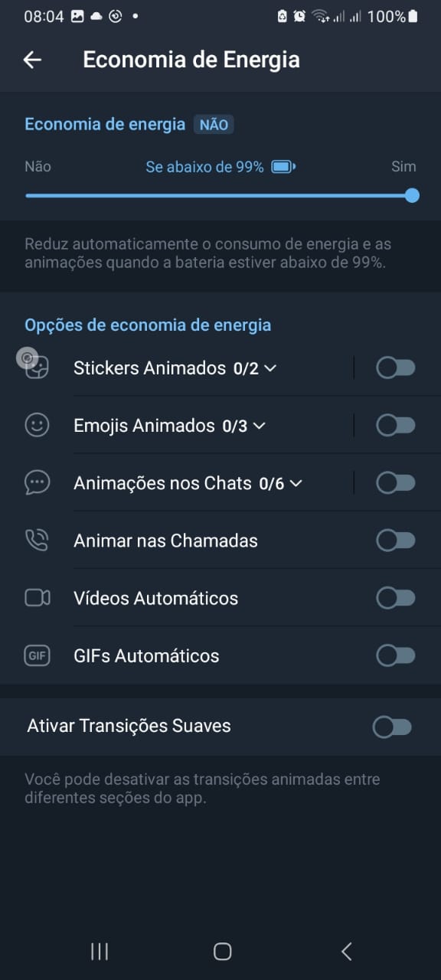
Task: Tap the chat bubble icon for Animações nos Chats
Action: click(x=37, y=483)
